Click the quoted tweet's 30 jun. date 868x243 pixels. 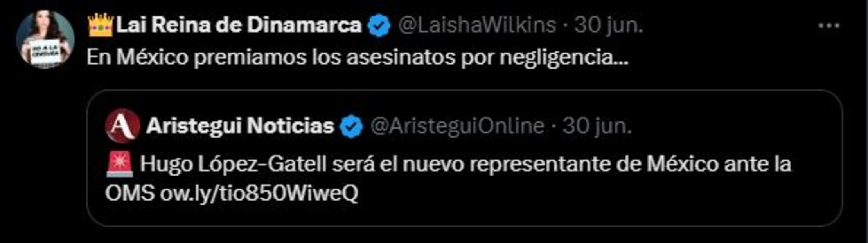[x=597, y=126]
